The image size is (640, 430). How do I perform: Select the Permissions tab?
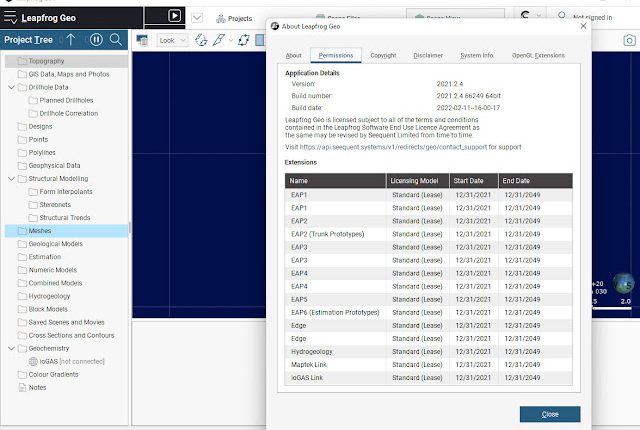click(x=336, y=55)
